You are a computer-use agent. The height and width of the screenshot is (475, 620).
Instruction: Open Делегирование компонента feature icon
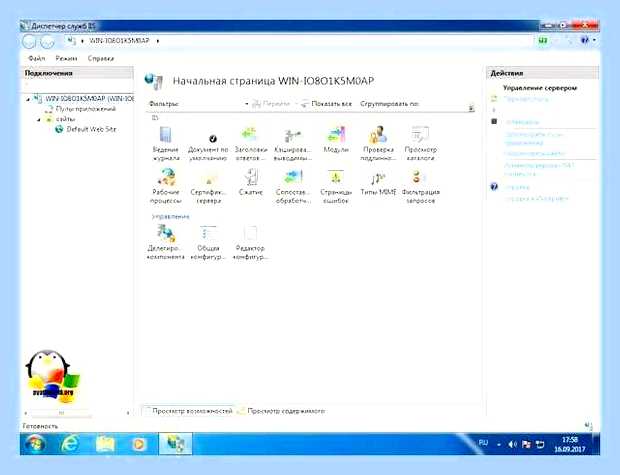[166, 242]
